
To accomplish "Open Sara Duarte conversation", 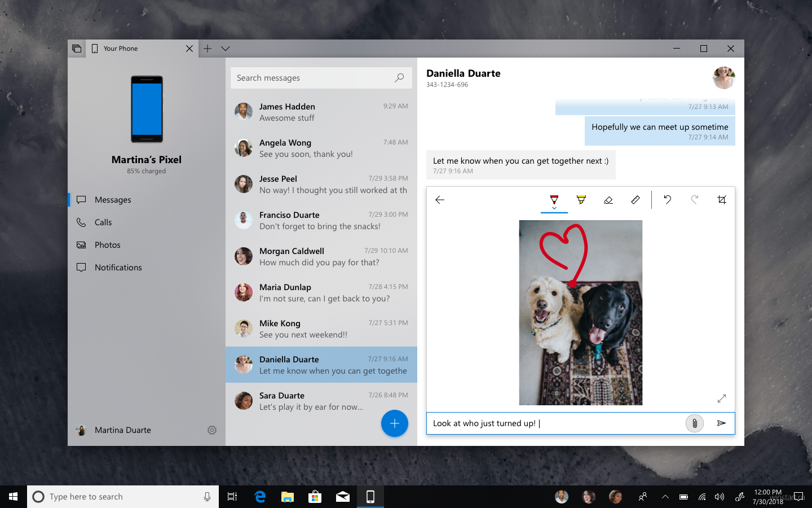I will (x=321, y=401).
